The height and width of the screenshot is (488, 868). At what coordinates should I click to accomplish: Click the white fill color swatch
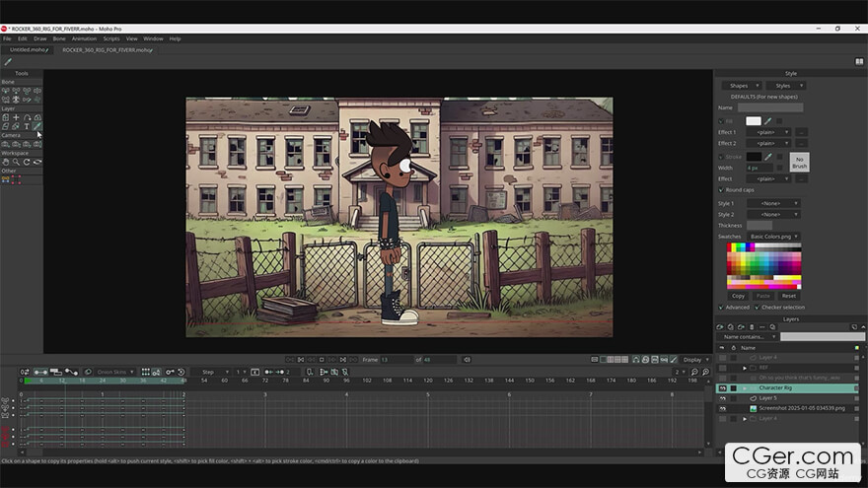click(753, 120)
